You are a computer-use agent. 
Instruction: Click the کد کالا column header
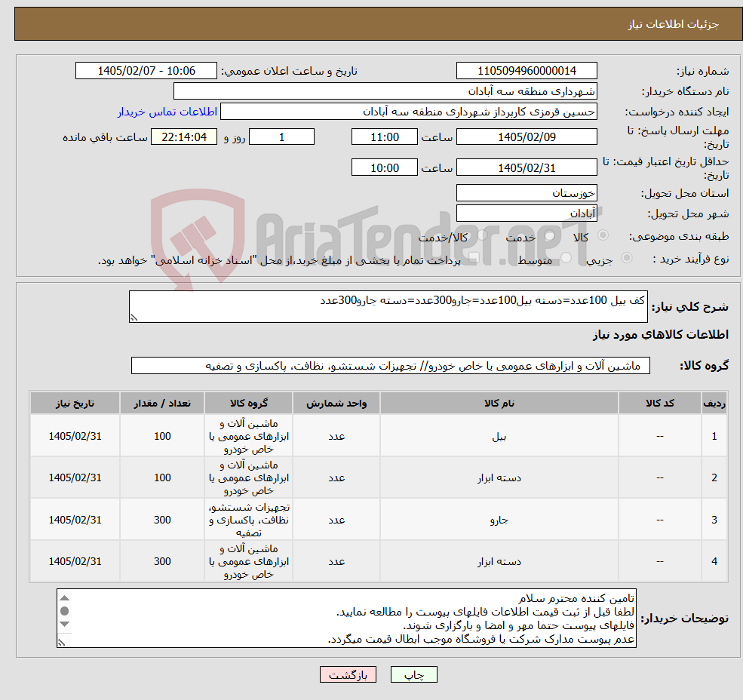pyautogui.click(x=659, y=403)
